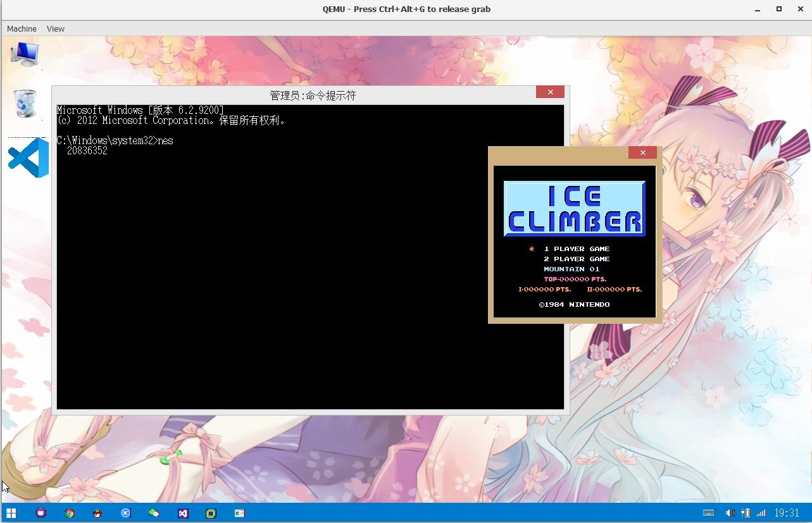
Task: Open the Visual Studio Code desktop shortcut
Action: (x=25, y=157)
